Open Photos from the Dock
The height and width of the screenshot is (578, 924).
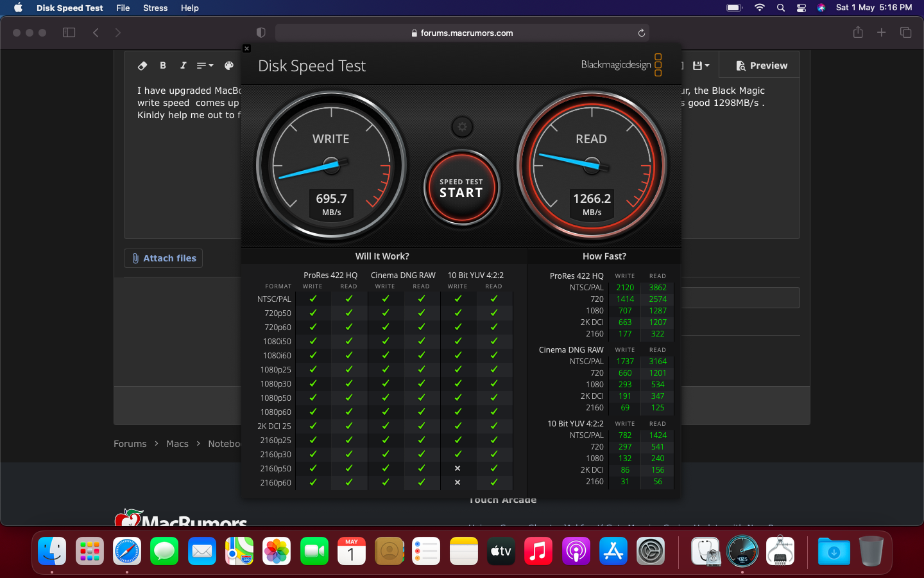tap(277, 551)
